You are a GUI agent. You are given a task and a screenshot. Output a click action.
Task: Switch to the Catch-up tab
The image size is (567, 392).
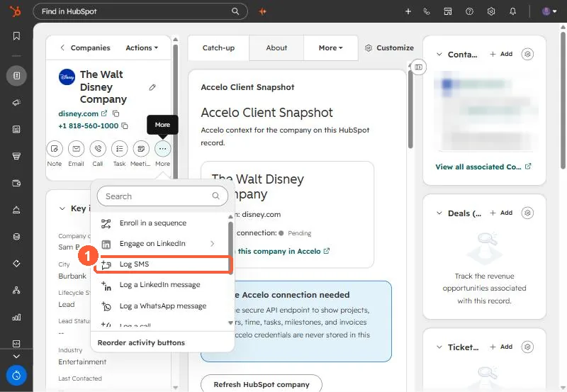[218, 47]
